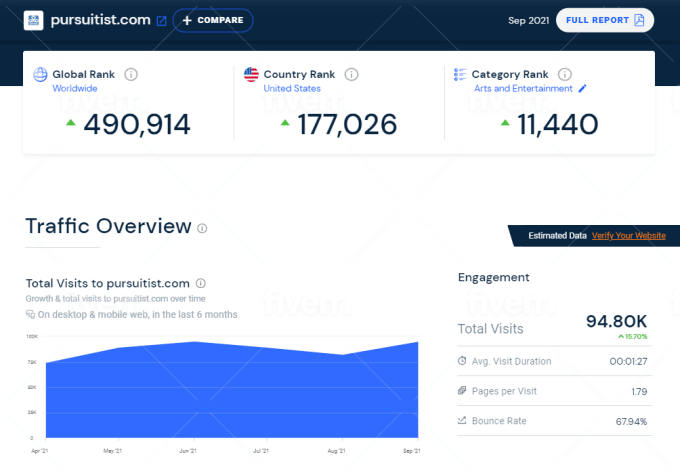The height and width of the screenshot is (471, 680).
Task: Click the category rank value 11,440
Action: tap(558, 124)
